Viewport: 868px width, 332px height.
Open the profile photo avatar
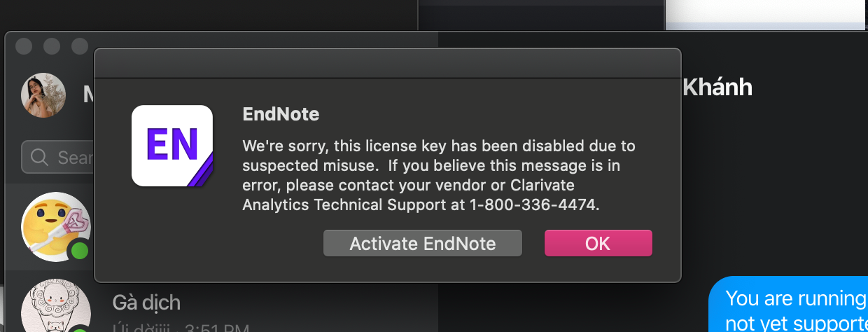point(43,95)
